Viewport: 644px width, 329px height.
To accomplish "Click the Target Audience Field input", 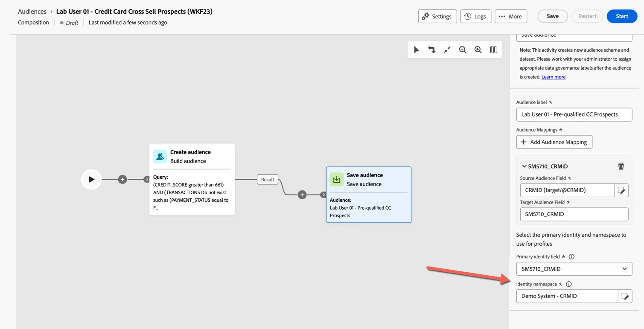I will click(574, 214).
